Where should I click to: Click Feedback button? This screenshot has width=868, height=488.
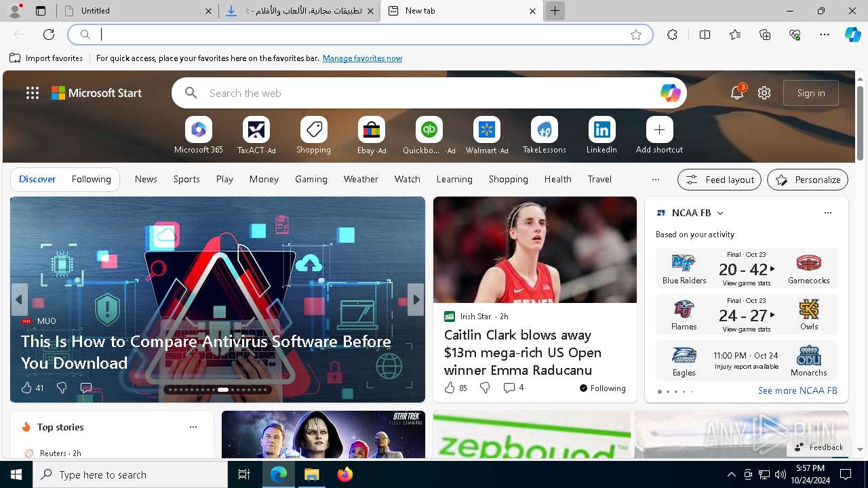coord(818,447)
